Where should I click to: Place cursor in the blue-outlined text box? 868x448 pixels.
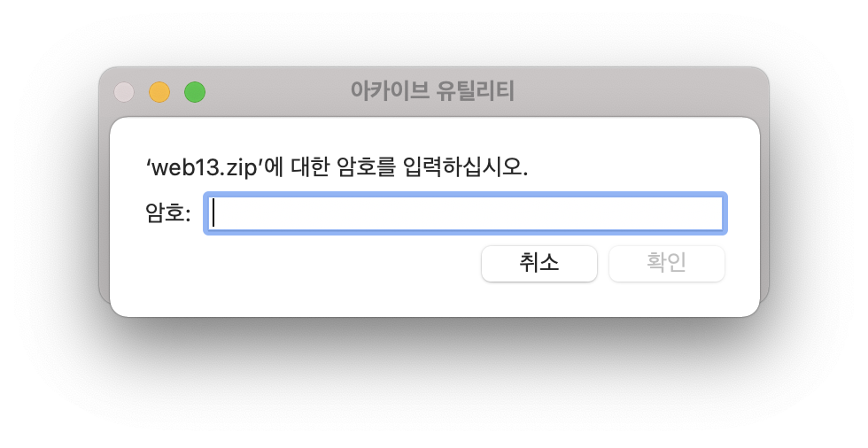(466, 213)
